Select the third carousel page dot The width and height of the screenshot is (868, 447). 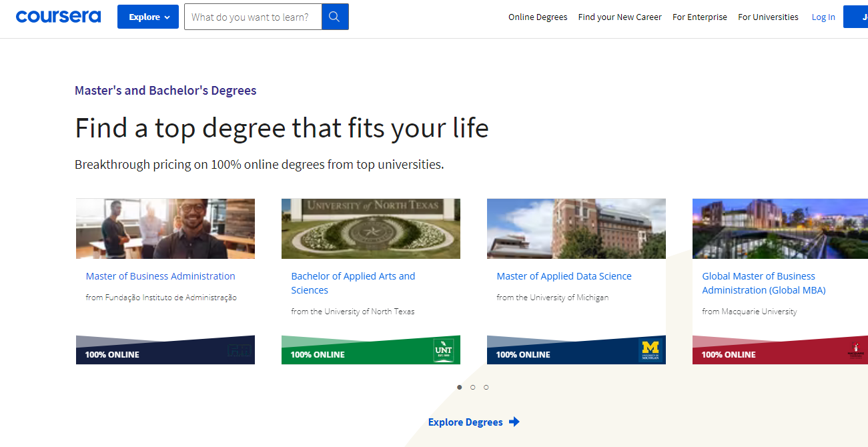tap(486, 387)
